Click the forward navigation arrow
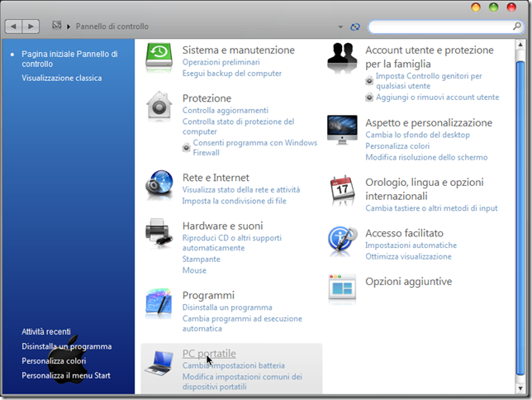532x400 pixels. [x=31, y=26]
